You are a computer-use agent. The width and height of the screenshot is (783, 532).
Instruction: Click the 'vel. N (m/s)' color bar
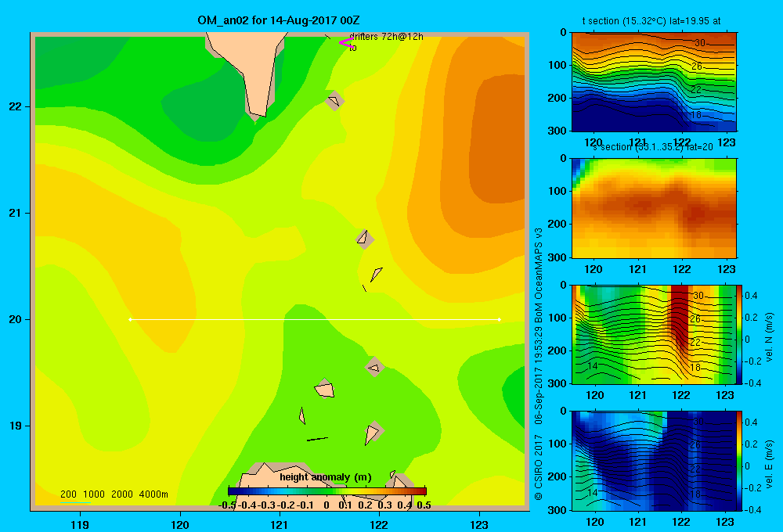(740, 334)
